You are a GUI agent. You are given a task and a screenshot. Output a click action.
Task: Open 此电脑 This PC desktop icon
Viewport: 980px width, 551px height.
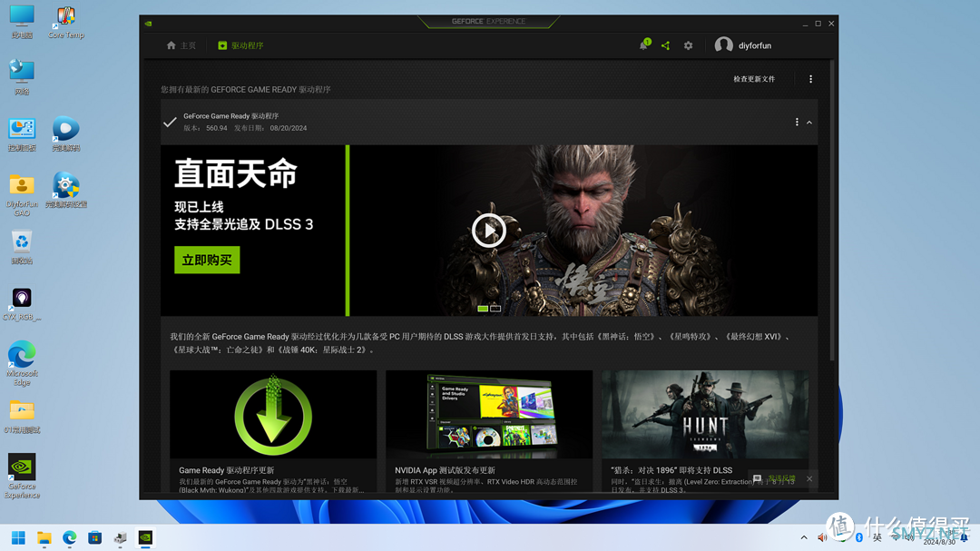point(22,21)
